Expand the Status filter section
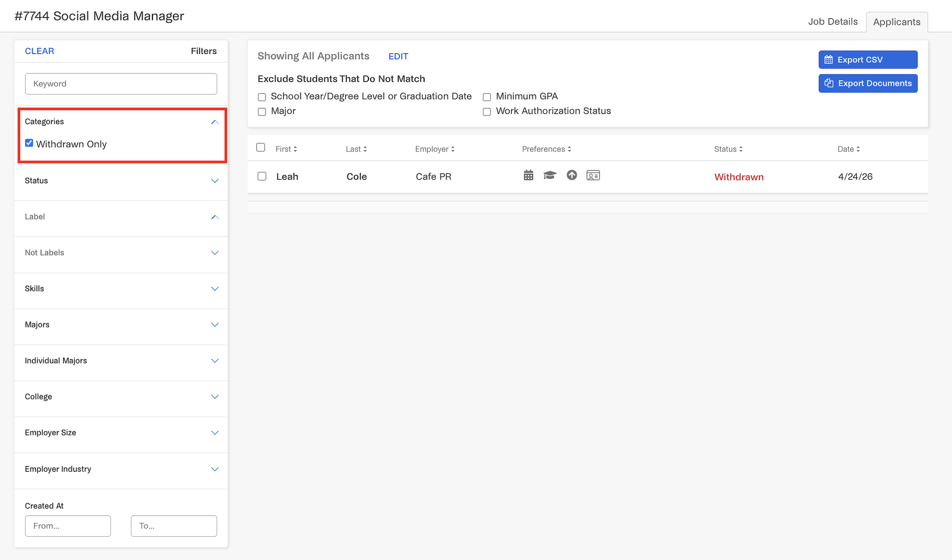952x560 pixels. click(x=215, y=181)
